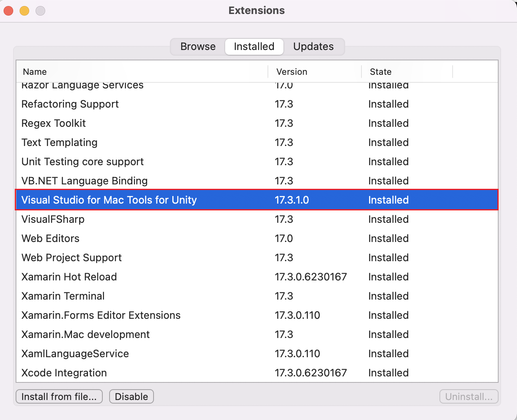517x420 pixels.
Task: Disable the selected Unity extension
Action: (x=131, y=396)
